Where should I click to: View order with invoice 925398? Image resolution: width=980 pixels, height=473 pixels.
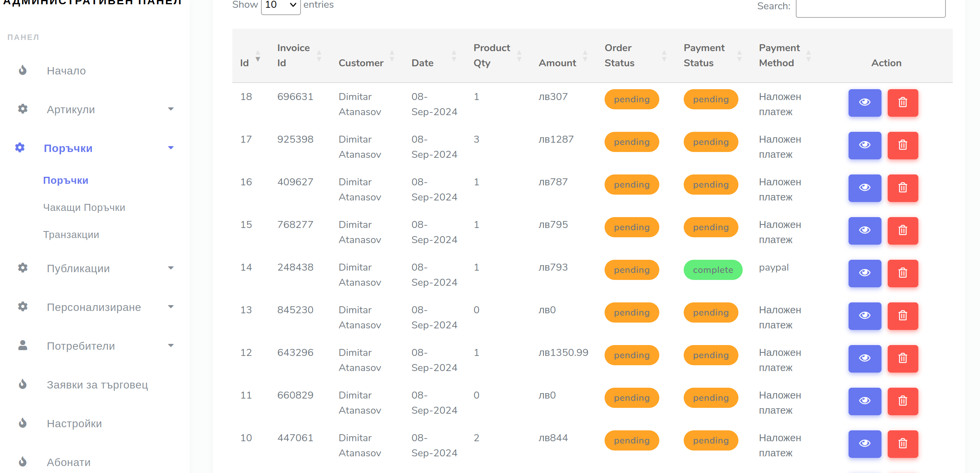[864, 145]
